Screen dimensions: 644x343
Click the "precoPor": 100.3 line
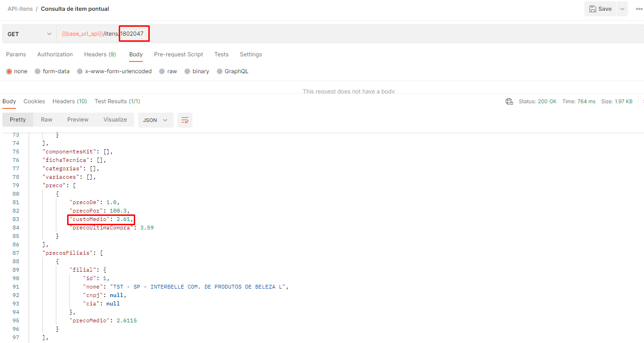coord(100,211)
